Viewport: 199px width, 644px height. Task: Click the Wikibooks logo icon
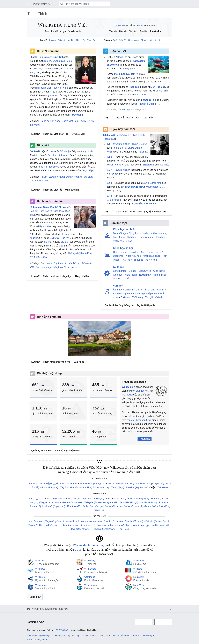point(30,562)
